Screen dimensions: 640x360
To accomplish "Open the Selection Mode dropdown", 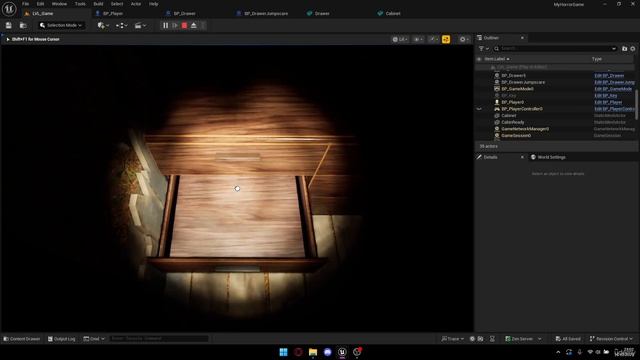I will coord(61,25).
